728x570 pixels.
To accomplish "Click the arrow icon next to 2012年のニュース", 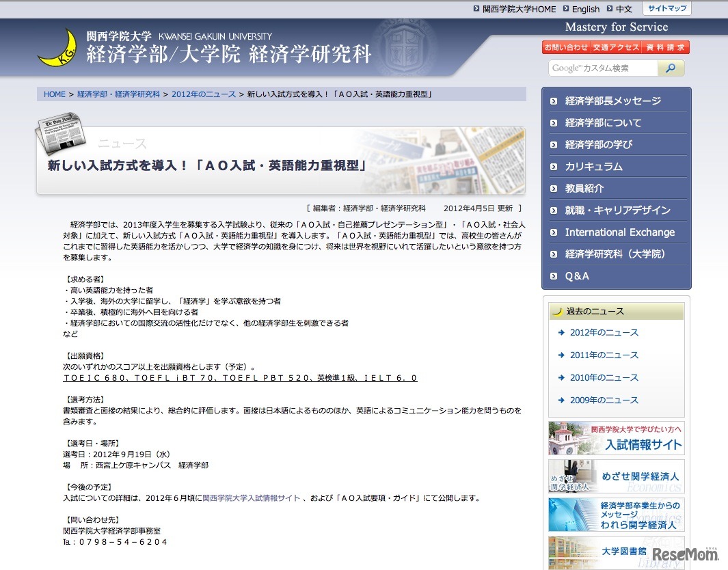I will coord(562,332).
